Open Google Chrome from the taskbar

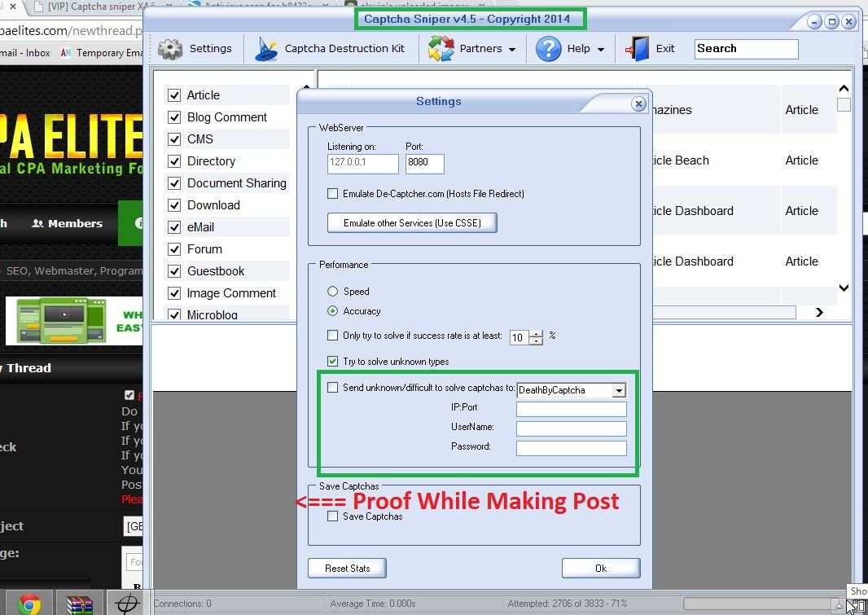pos(30,604)
